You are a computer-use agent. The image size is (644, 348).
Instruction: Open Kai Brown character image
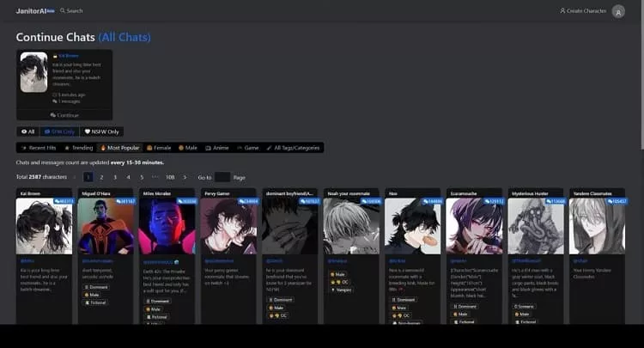pyautogui.click(x=44, y=226)
